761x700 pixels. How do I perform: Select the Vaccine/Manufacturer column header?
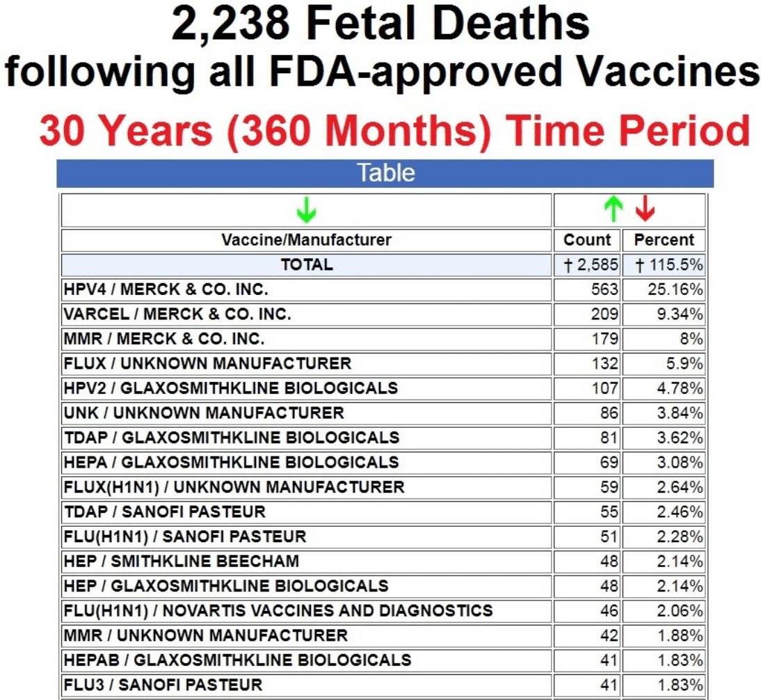coord(306,241)
